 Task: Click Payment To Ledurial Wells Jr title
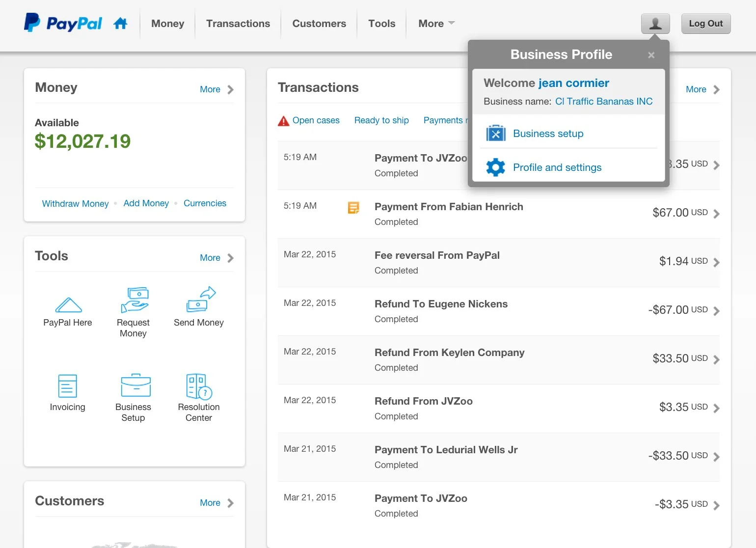point(446,450)
